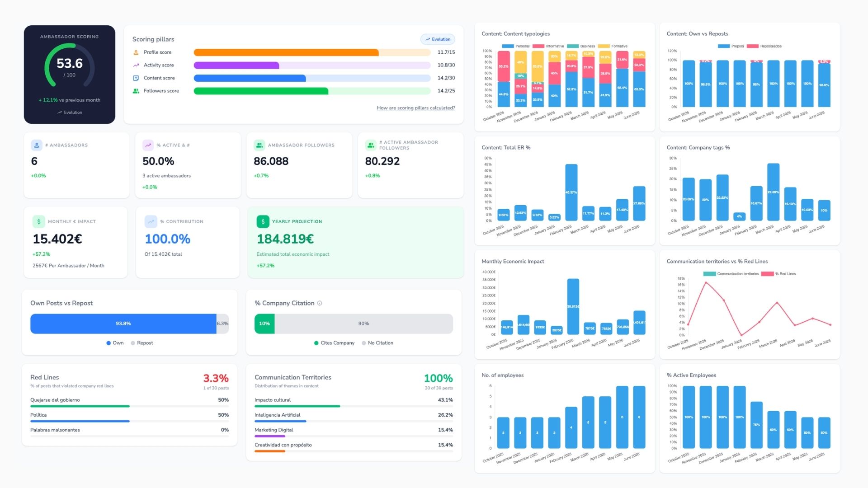Click the red 3.3% Red Lines value
Image resolution: width=868 pixels, height=488 pixels.
[x=216, y=378]
